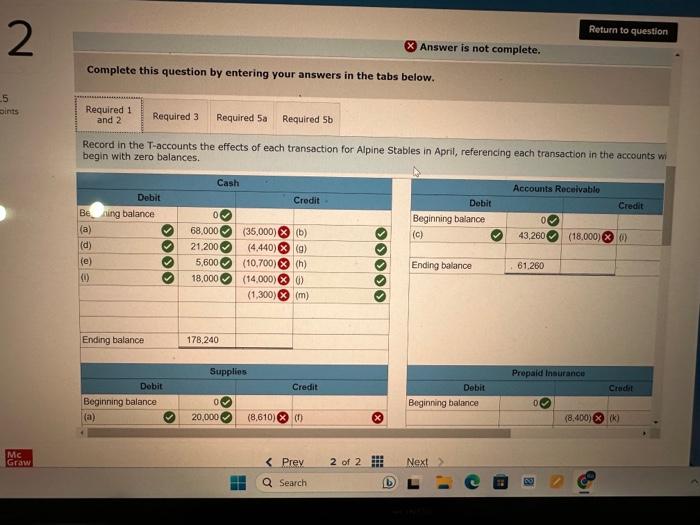Go to the Next question link
Viewport: 700px width, 525px height.
[x=425, y=462]
